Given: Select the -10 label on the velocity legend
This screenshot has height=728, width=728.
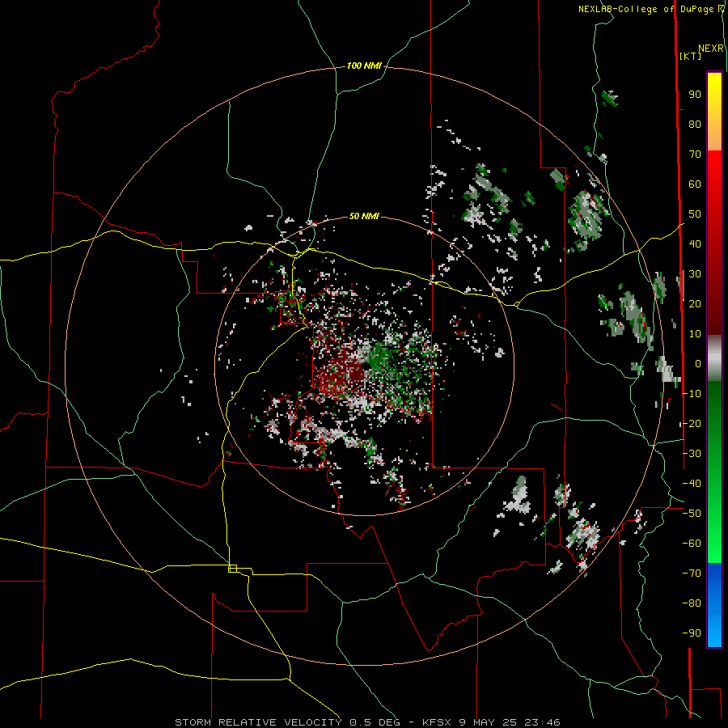Looking at the screenshot, I should click(x=692, y=394).
